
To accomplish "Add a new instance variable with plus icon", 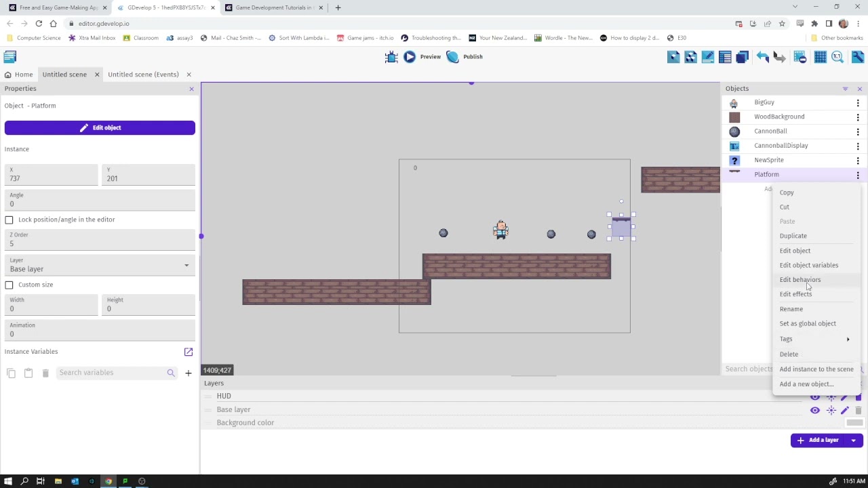I will [189, 373].
